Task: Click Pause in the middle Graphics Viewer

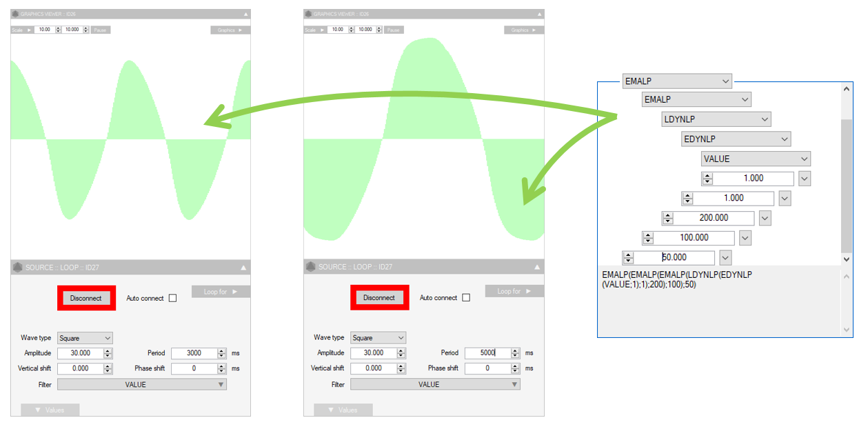Action: [393, 30]
